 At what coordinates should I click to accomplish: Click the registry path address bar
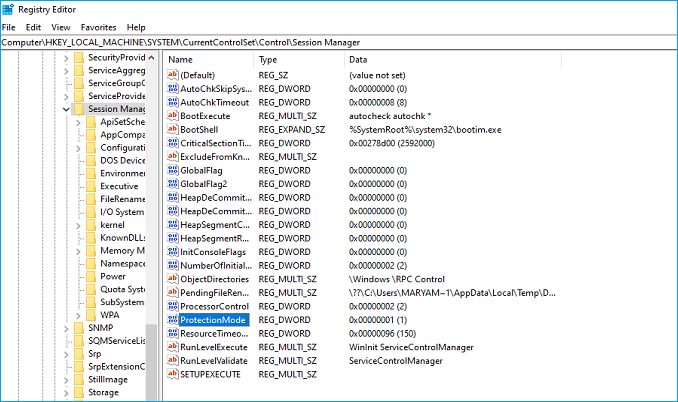coord(339,42)
